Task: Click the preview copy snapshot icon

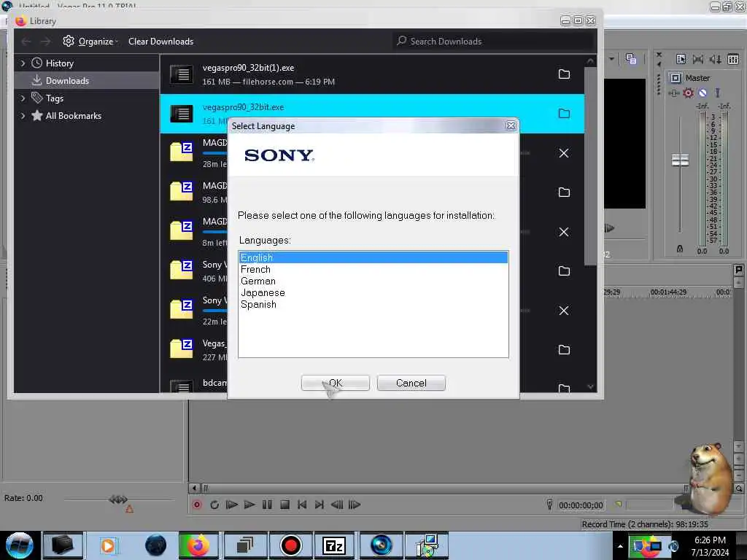Action: 631,58
